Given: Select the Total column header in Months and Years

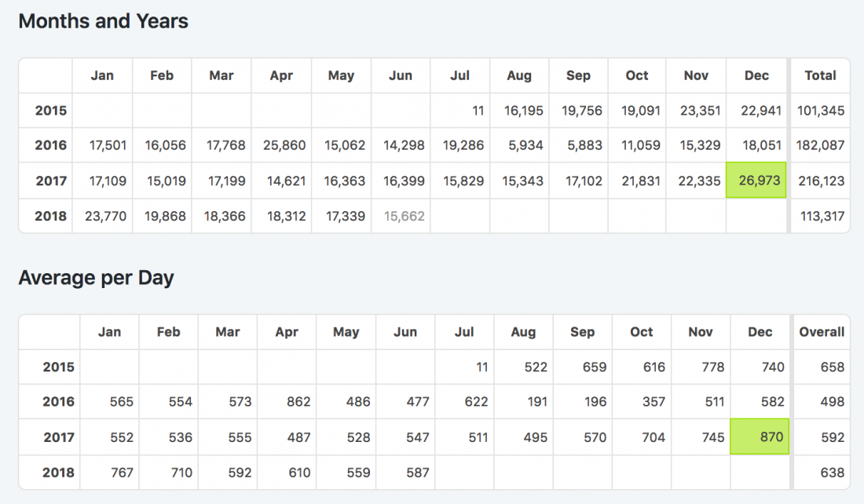Looking at the screenshot, I should (820, 75).
